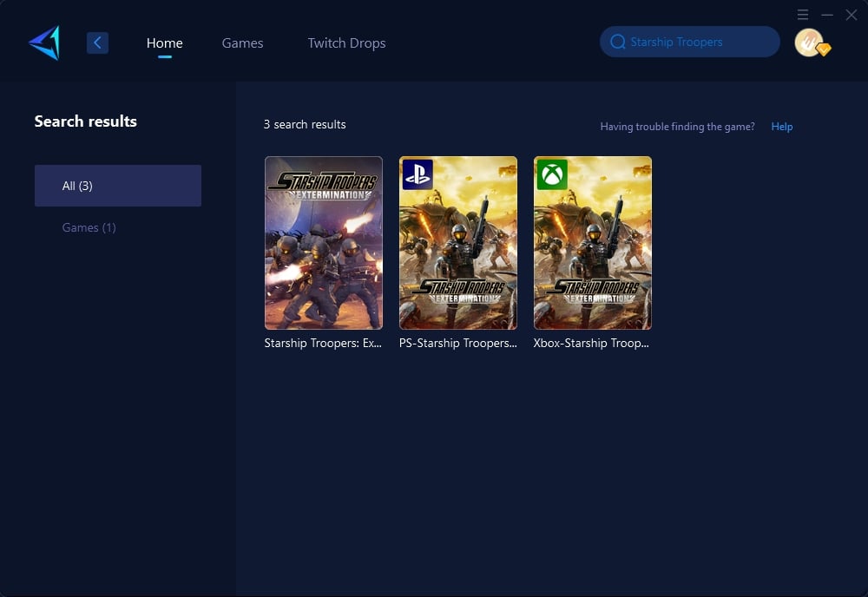
Task: Open the user profile avatar
Action: pos(808,43)
